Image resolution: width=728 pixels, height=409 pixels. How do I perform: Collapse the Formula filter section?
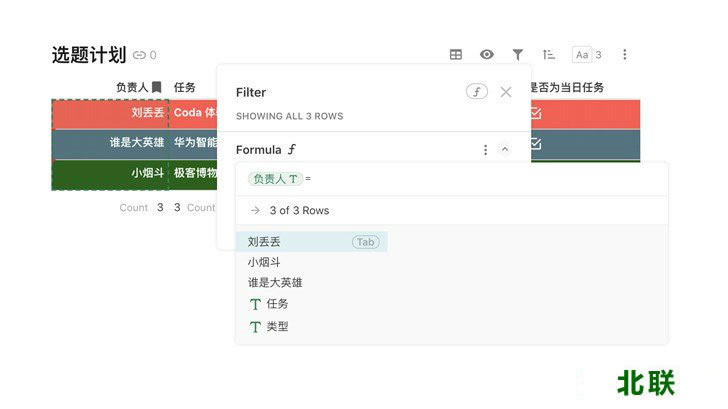505,150
